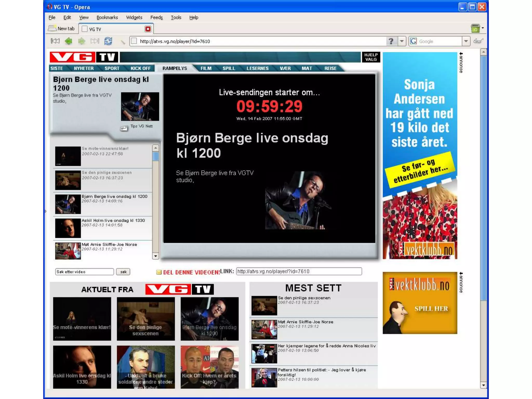This screenshot has height=399, width=532.
Task: Click the Tips VG Nett email icon
Action: [124, 128]
